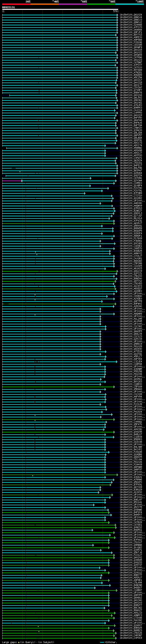Viewport: 146px width, 644px height.
Task: Select hit label UniRef100_A7PSY7
Action: [x=131, y=65]
